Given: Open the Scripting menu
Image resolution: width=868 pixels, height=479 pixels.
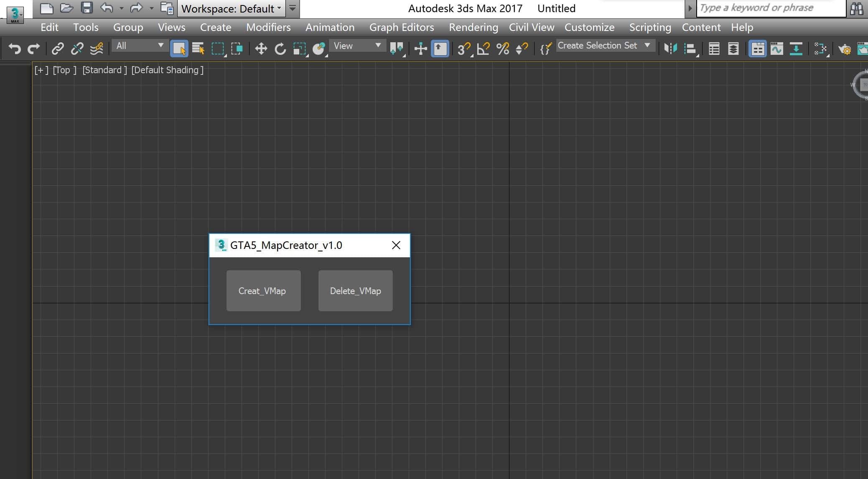Looking at the screenshot, I should coord(650,27).
